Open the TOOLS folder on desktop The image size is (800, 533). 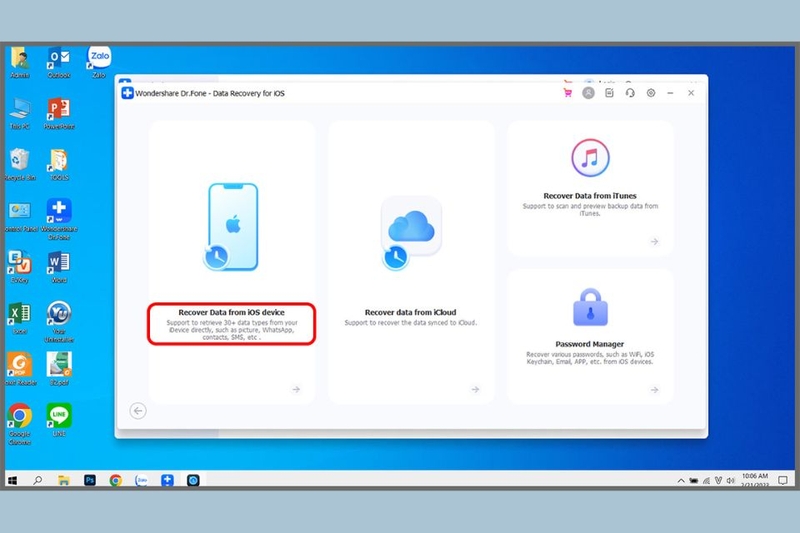[59, 164]
